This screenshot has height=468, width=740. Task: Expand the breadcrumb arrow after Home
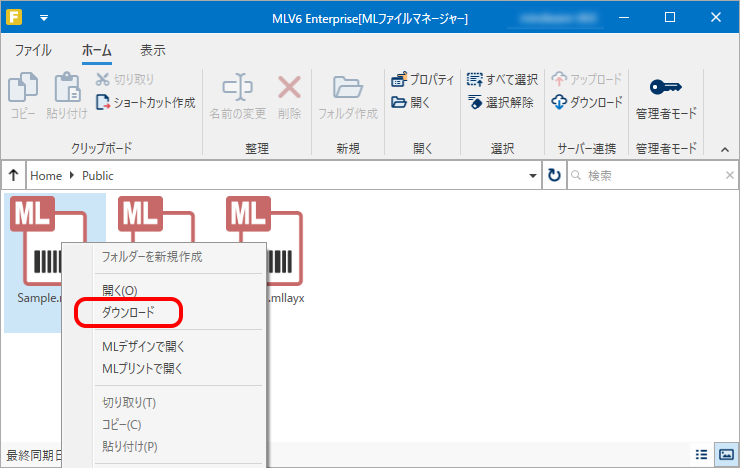point(72,176)
